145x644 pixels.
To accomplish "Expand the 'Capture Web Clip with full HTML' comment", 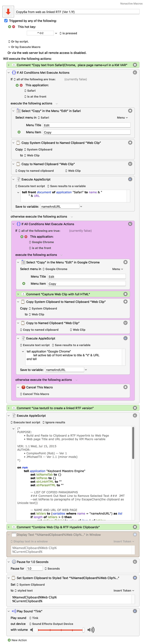I will tap(18, 294).
